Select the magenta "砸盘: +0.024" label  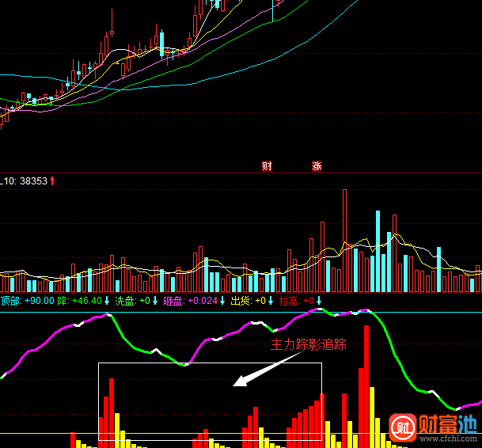point(190,301)
